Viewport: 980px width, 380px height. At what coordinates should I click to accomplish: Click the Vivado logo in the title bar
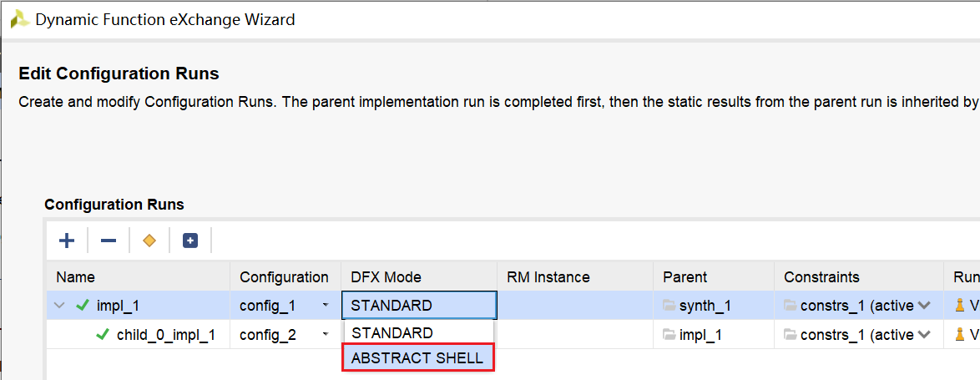click(20, 19)
